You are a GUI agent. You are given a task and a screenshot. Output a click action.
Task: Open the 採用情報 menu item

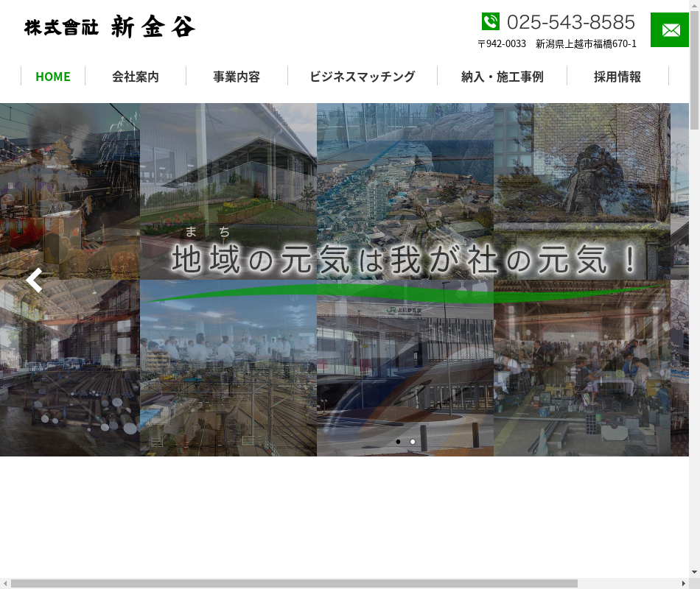[x=617, y=77]
